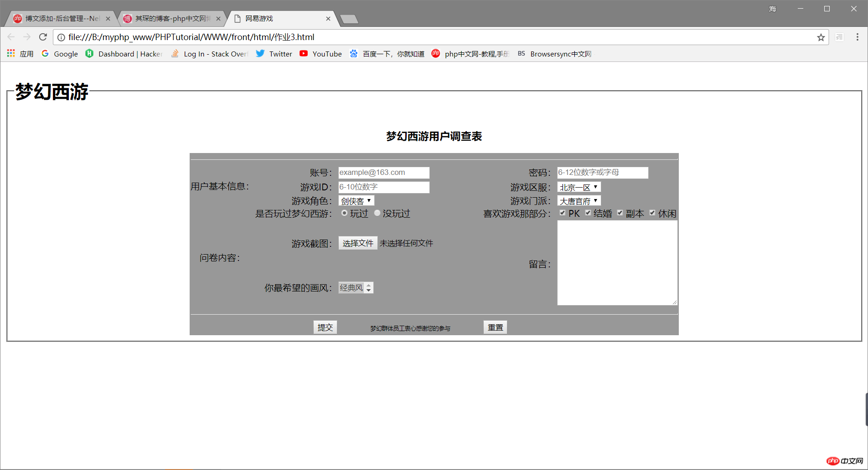Open the 应用 apps grid bookmark
Image resolution: width=868 pixels, height=470 pixels.
[20, 54]
